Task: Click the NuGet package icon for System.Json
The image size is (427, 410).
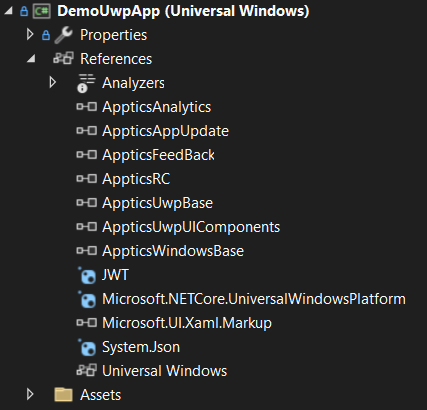Action: [87, 347]
